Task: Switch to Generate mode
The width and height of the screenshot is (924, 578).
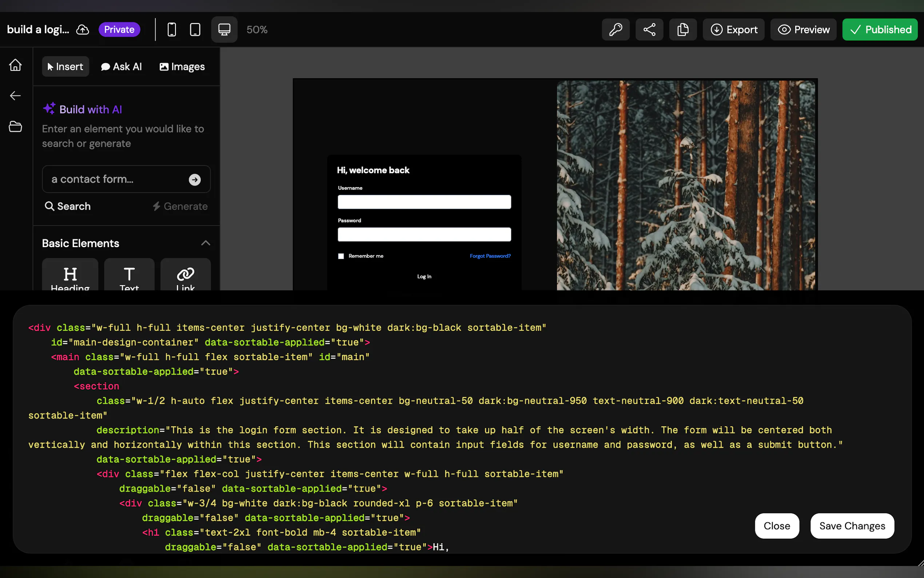Action: pyautogui.click(x=180, y=206)
